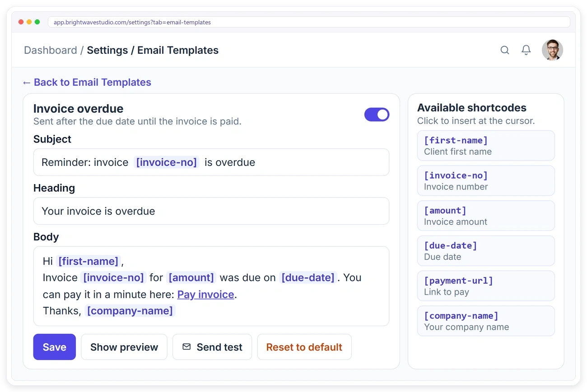This screenshot has width=587, height=392.
Task: Close the browser window with red button
Action: (x=21, y=22)
